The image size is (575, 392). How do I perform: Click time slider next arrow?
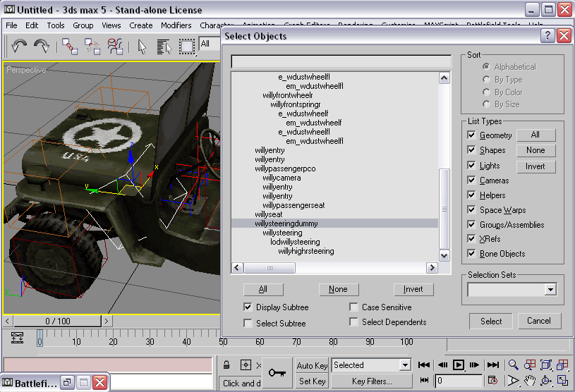tap(107, 321)
